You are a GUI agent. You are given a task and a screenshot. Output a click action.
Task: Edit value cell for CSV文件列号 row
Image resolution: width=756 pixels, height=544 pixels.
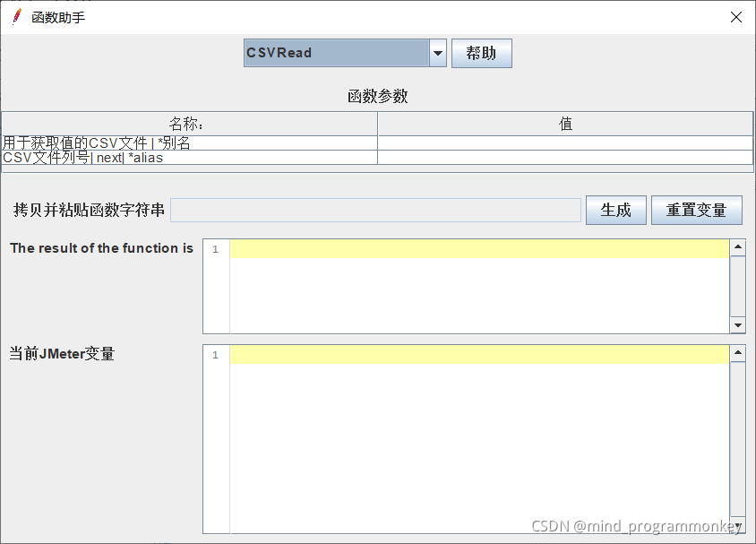pos(565,157)
